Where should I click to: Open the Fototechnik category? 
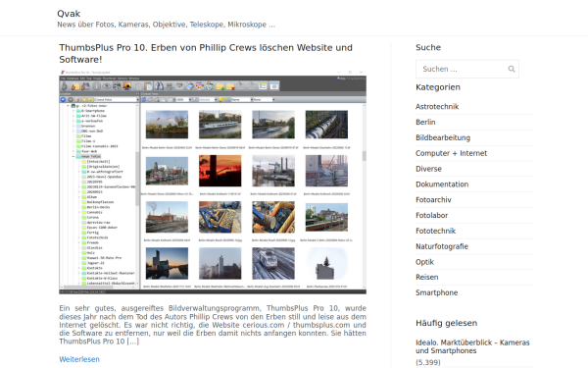click(x=435, y=231)
